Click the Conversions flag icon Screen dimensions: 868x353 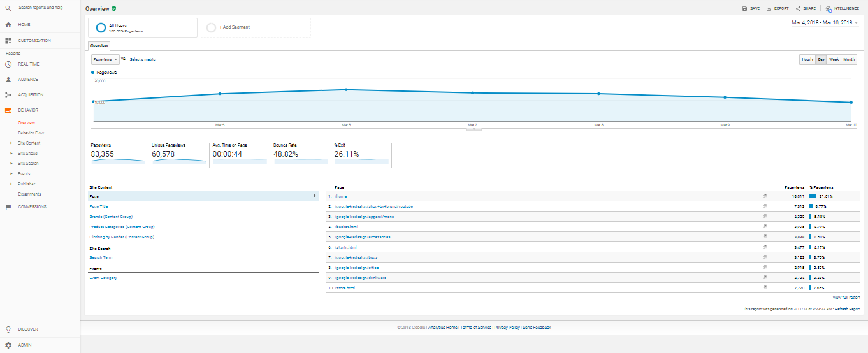pyautogui.click(x=8, y=207)
